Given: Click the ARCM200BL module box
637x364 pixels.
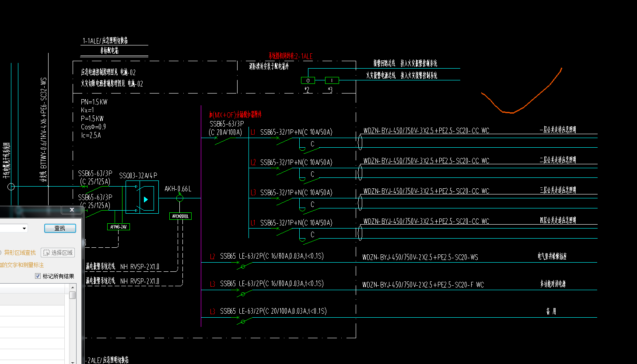Looking at the screenshot, I should pos(180,216).
